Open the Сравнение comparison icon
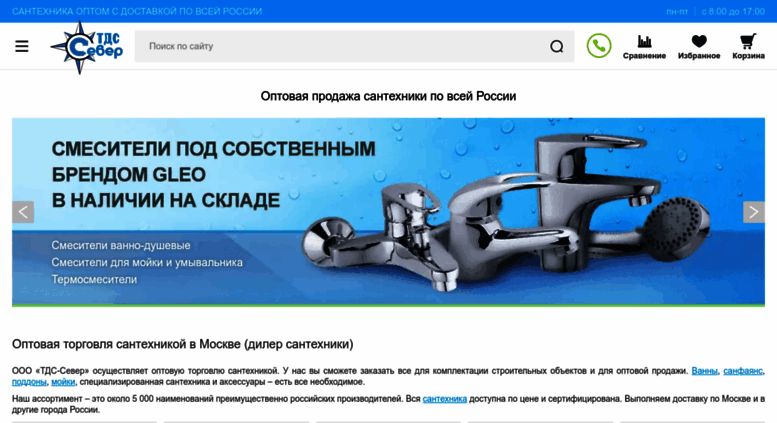 click(644, 47)
